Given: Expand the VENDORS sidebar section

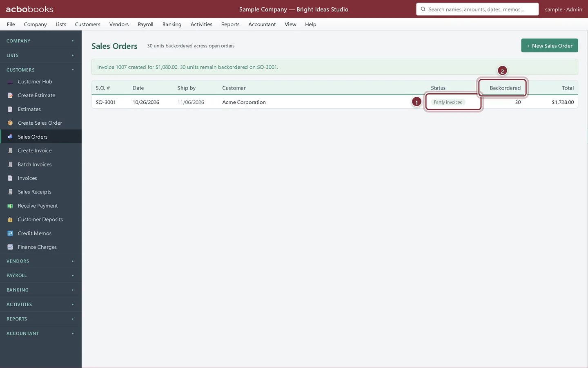Looking at the screenshot, I should click(x=41, y=261).
